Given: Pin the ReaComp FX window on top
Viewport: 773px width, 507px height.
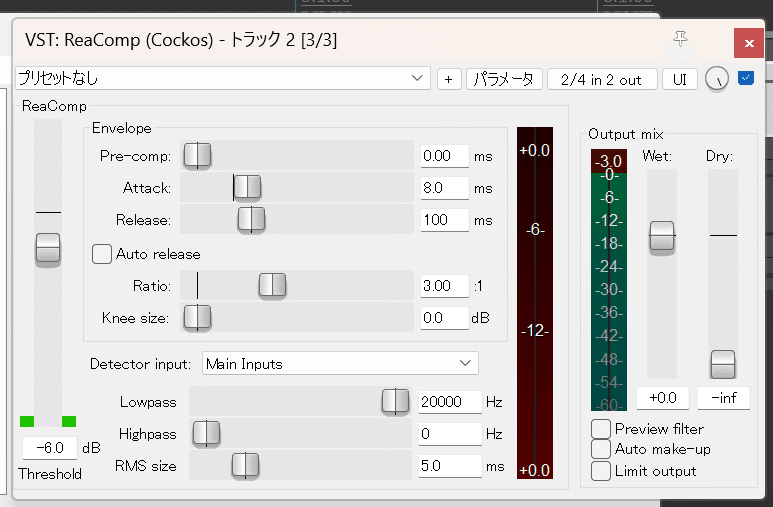Looking at the screenshot, I should point(680,38).
